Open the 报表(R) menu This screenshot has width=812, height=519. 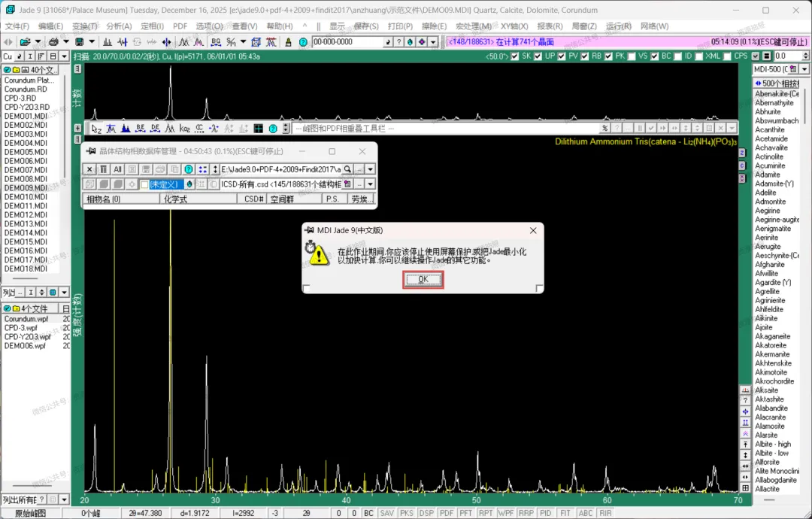[x=550, y=26]
